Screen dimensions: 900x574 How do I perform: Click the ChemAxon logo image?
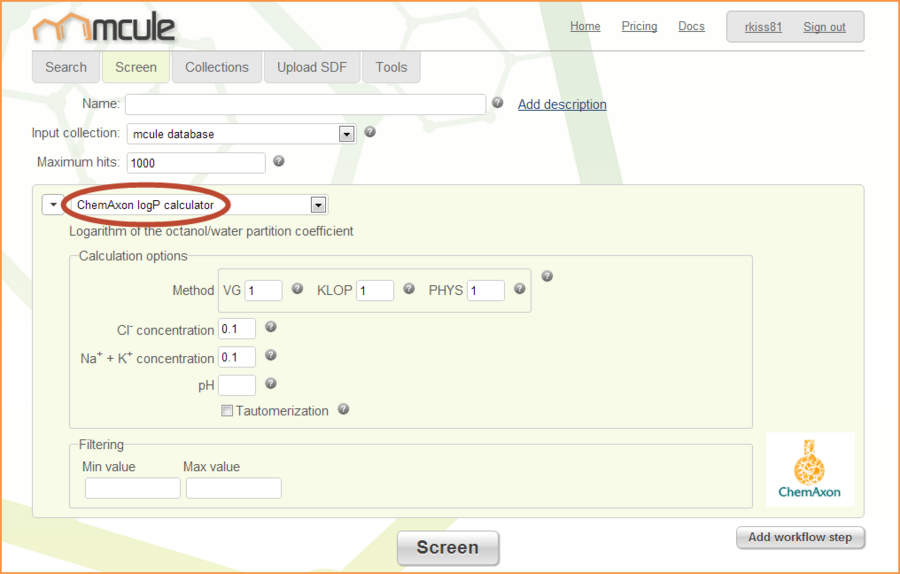[809, 468]
